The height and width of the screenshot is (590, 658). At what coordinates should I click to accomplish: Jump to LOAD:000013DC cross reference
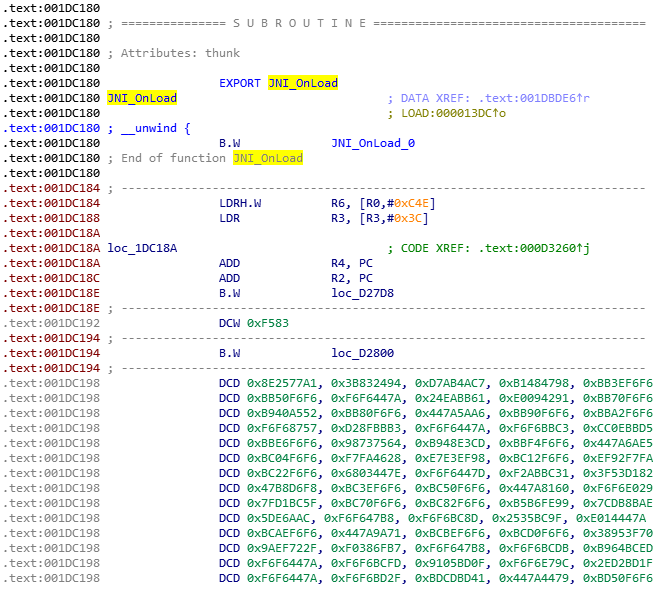point(453,113)
